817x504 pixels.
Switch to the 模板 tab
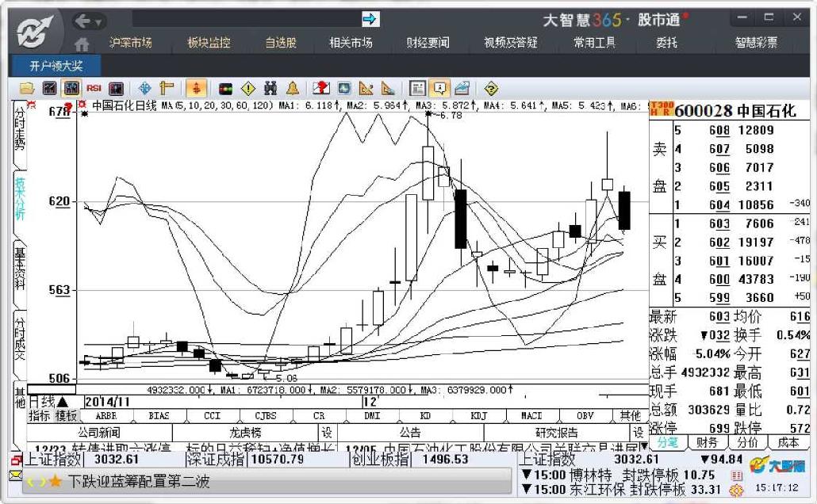(66, 415)
